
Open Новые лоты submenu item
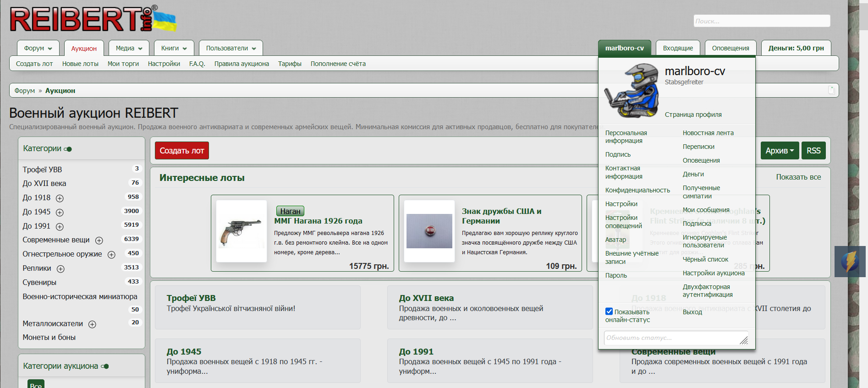(80, 64)
